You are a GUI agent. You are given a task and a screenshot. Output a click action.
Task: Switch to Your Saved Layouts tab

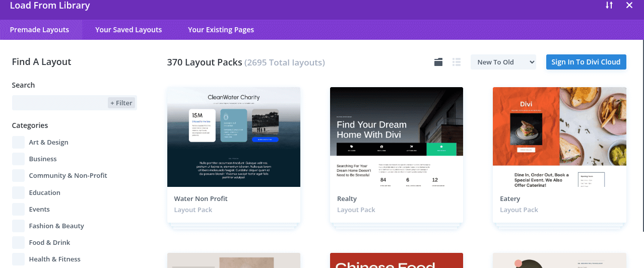tap(128, 30)
